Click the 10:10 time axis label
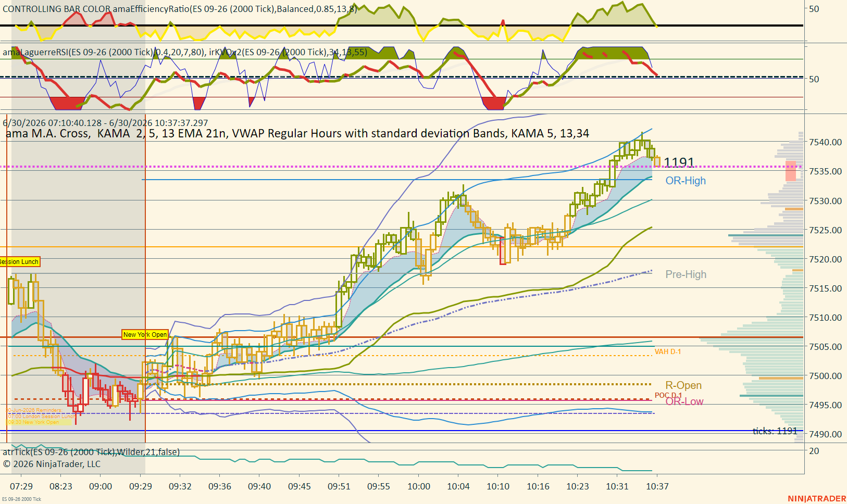 pos(498,486)
